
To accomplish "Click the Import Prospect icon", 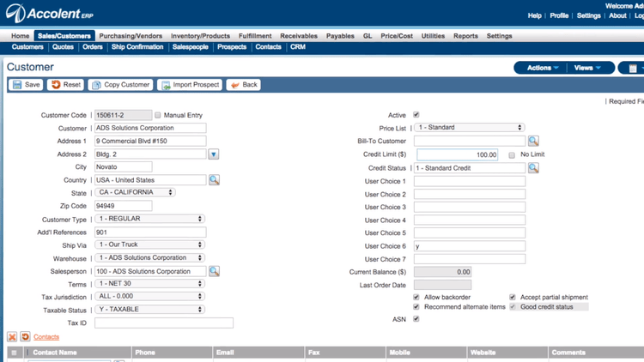I will [166, 85].
